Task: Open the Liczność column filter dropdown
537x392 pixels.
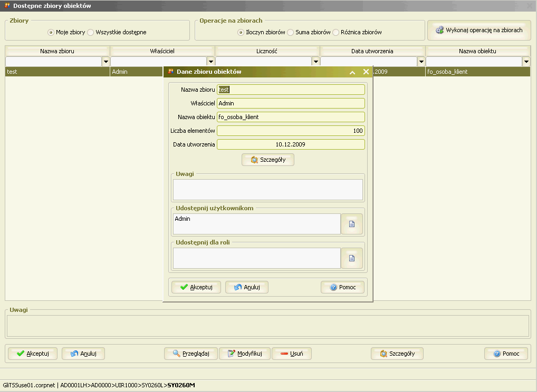Action: click(x=316, y=62)
